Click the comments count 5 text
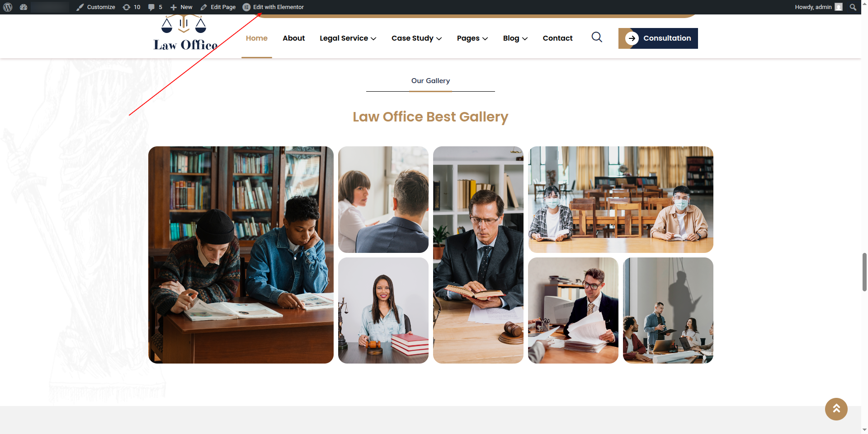Viewport: 868px width, 434px height. 160,7
